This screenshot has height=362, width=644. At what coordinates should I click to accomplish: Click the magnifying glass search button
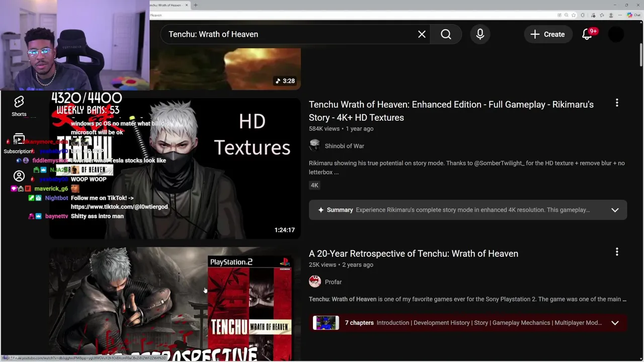tap(446, 34)
